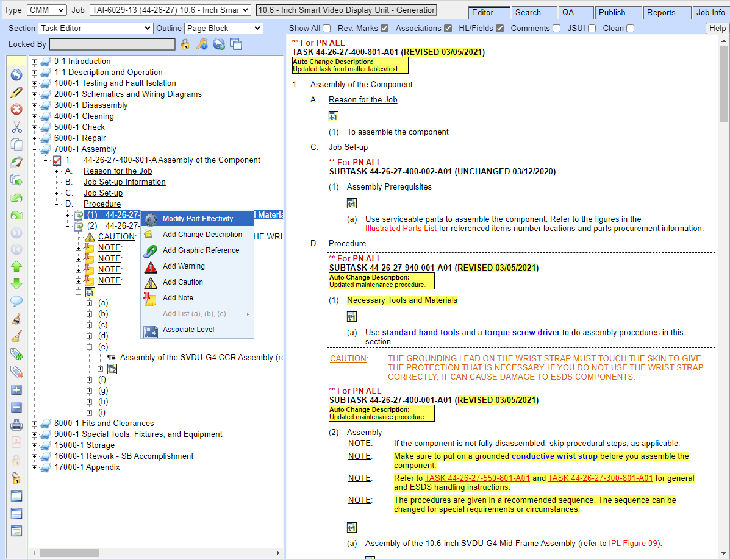730x560 pixels.
Task: Collapse the 7000-1 Assembly tree node
Action: click(x=34, y=149)
